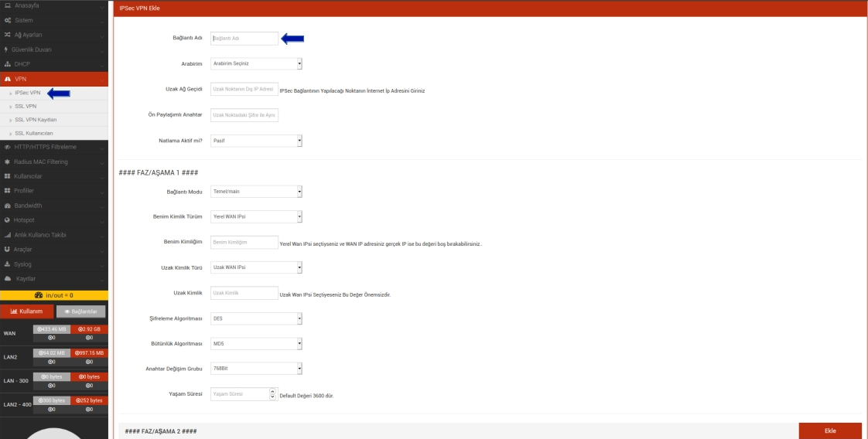Focus the Benim Kimliğim input field

(x=244, y=242)
